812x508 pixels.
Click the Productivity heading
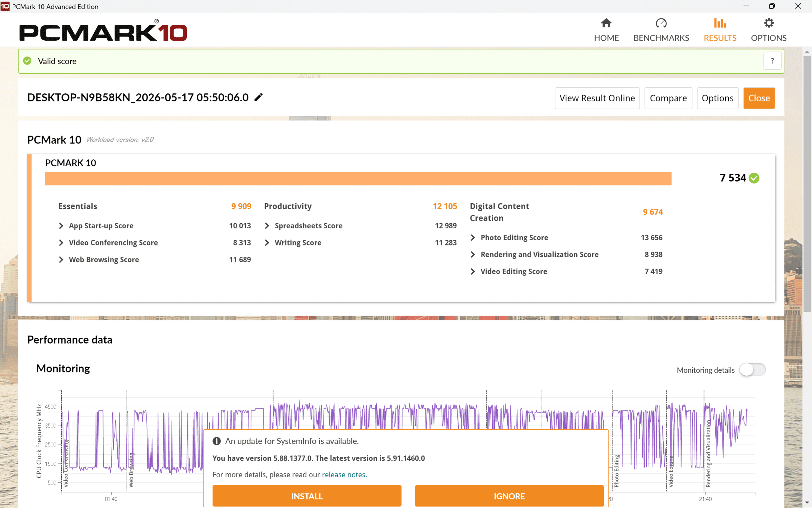coord(288,206)
